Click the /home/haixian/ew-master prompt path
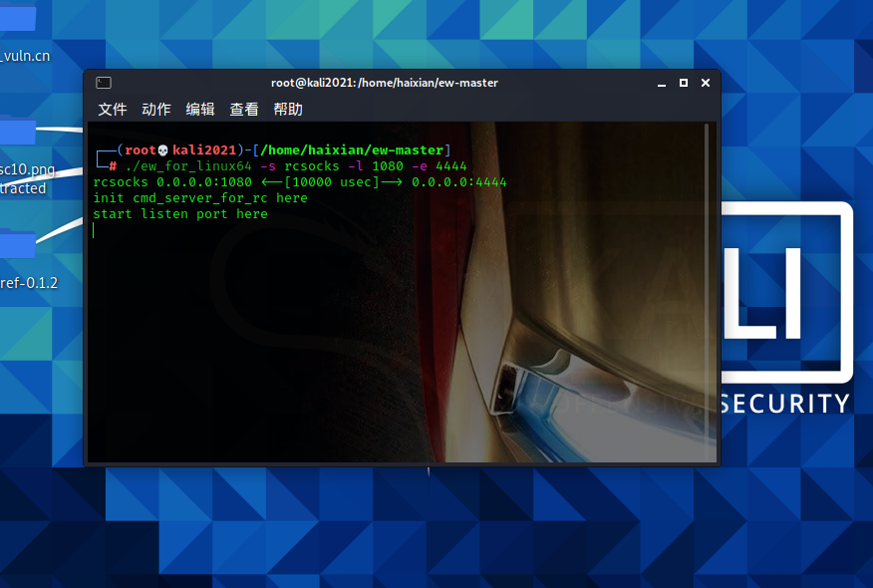The height and width of the screenshot is (588, 873). pos(352,150)
